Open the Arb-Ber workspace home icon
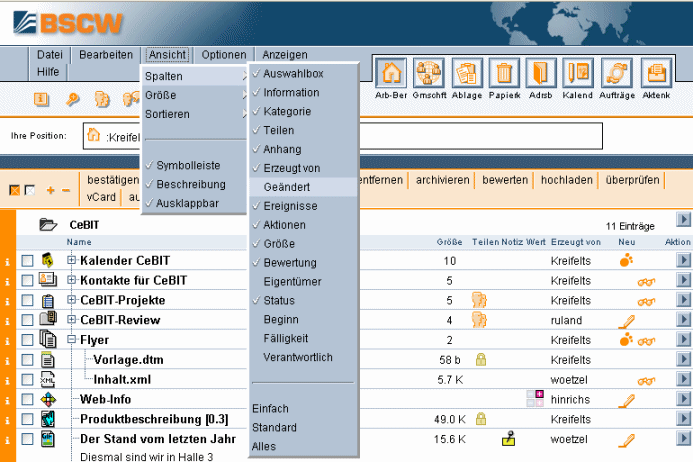This screenshot has height=462, width=693. (x=393, y=73)
